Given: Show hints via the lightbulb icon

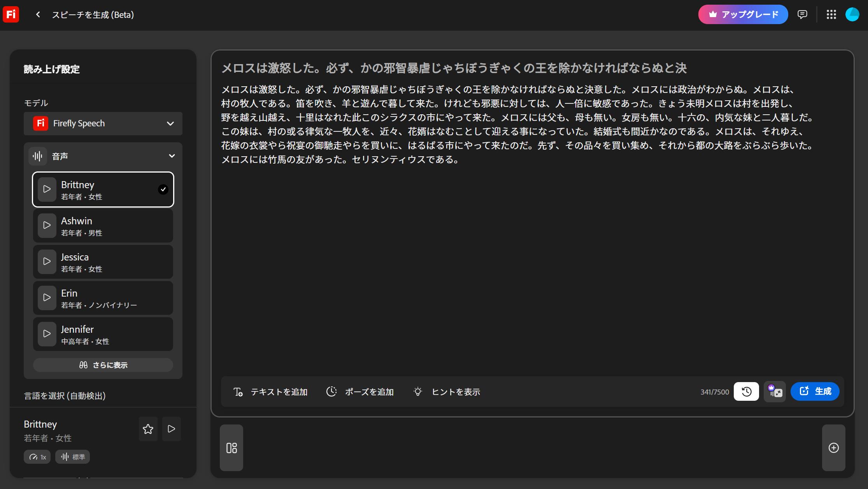Looking at the screenshot, I should coord(418,392).
